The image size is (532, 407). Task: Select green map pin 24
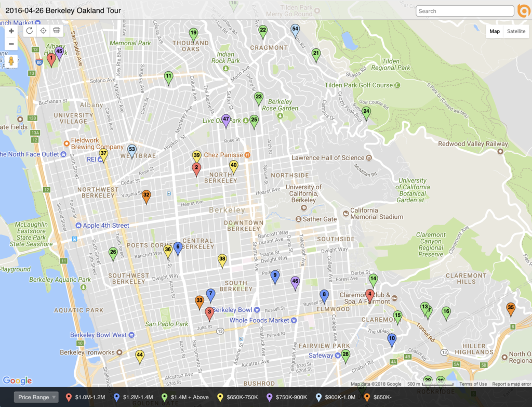coord(366,113)
